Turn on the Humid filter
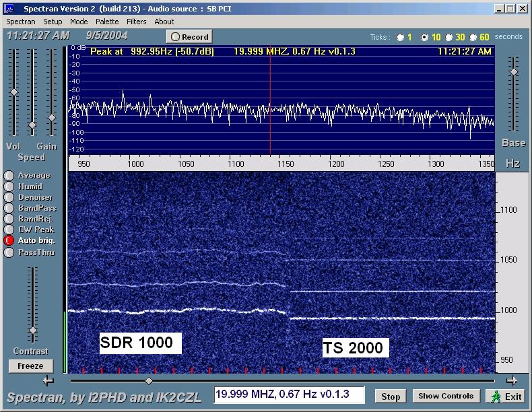The height and width of the screenshot is (412, 532). pyautogui.click(x=9, y=186)
